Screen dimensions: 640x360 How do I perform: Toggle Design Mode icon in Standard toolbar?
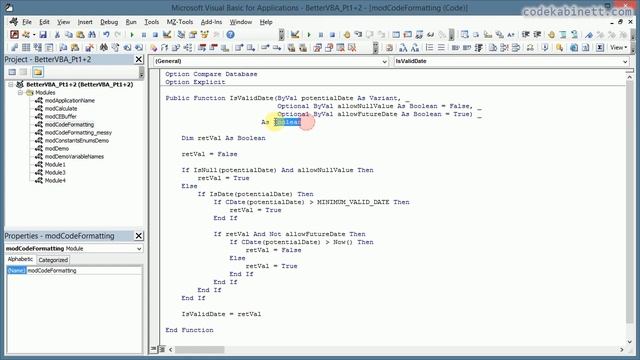(x=167, y=35)
